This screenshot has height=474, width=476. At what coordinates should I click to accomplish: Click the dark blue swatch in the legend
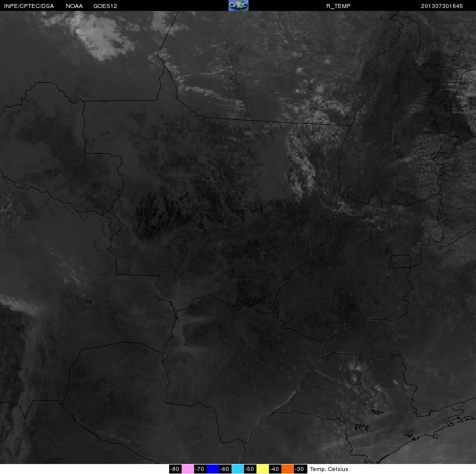(213, 469)
